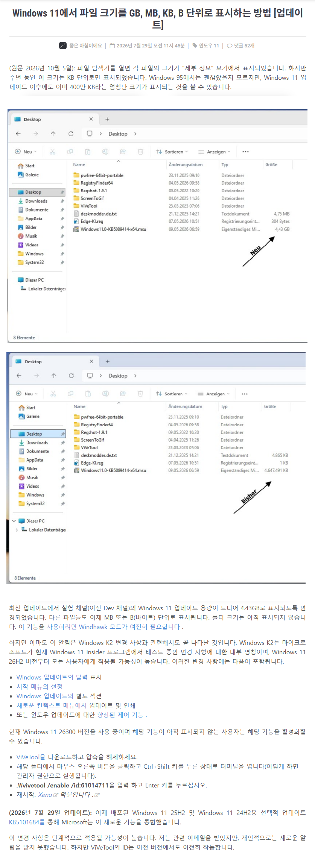
Task: Click the Refresh icon in the Neu screenshot
Action: point(71,134)
